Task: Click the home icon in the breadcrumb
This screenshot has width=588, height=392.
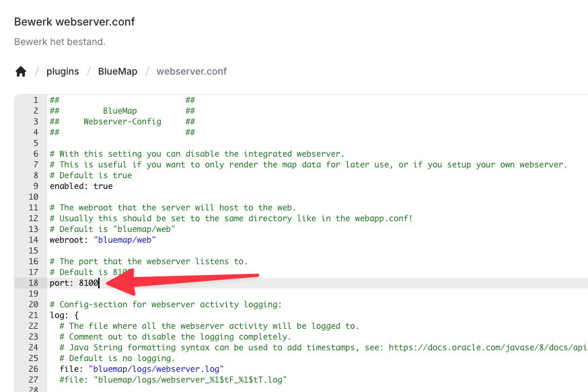Action: click(x=21, y=71)
